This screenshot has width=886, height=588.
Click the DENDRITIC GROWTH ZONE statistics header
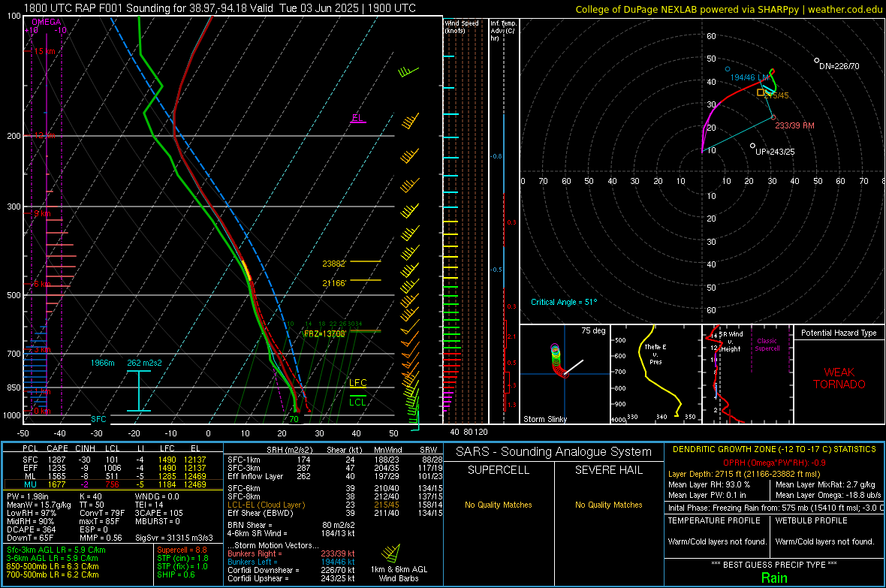click(774, 449)
